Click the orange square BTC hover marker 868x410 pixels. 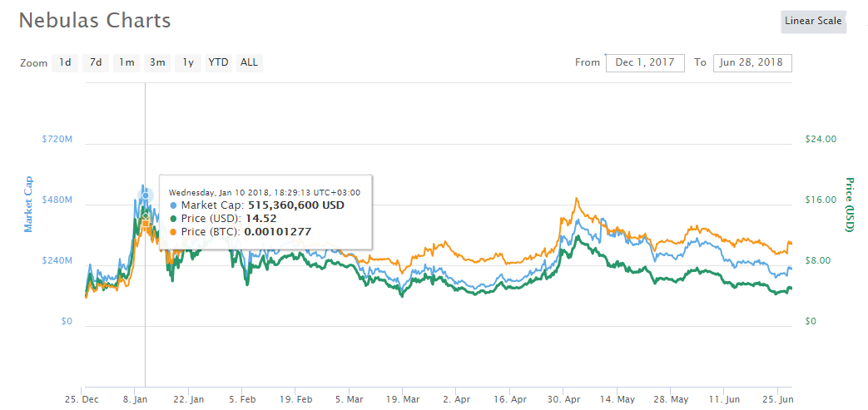[146, 224]
